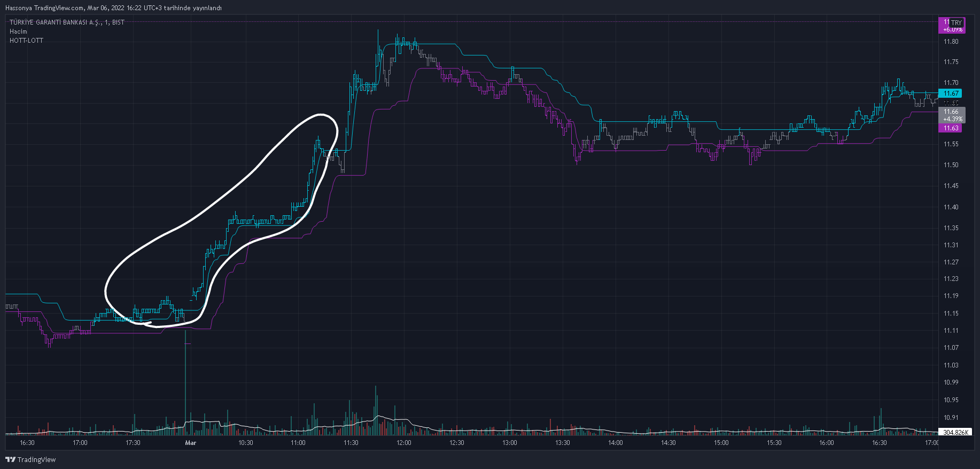Click the gray 11.66 +4.39% price tag

coord(952,115)
